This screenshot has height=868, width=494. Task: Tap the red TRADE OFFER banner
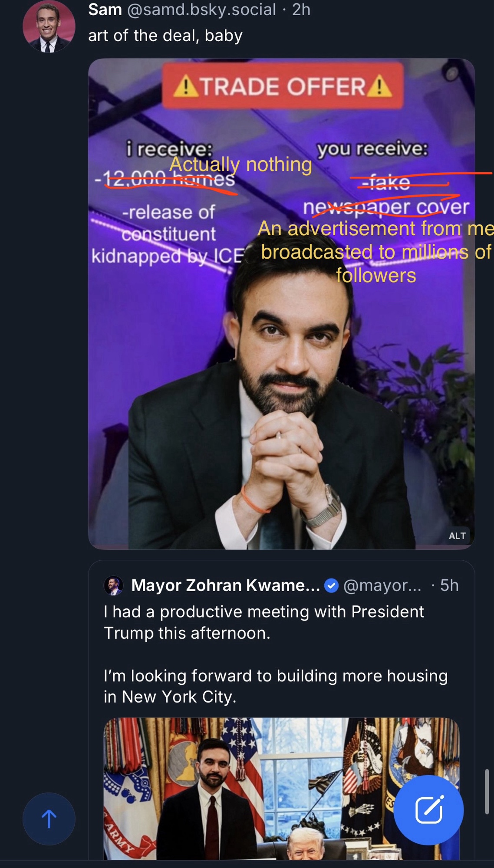click(283, 86)
